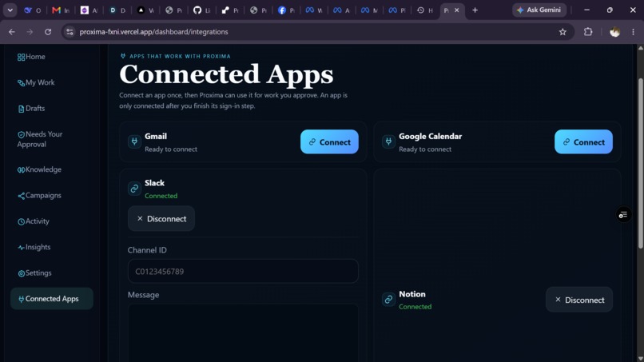Disconnect the Slack app

161,219
